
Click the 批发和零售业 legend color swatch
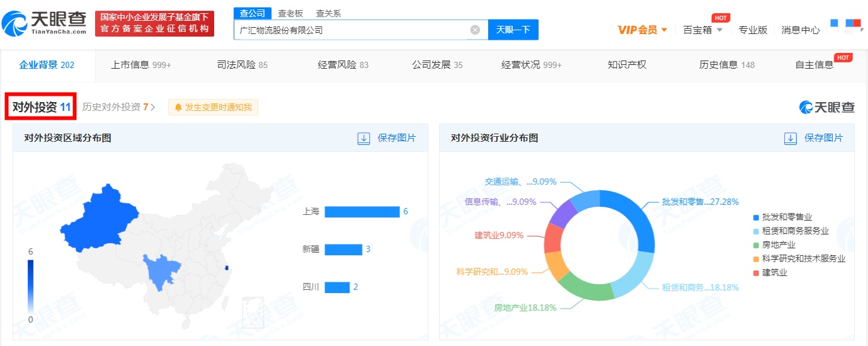757,217
